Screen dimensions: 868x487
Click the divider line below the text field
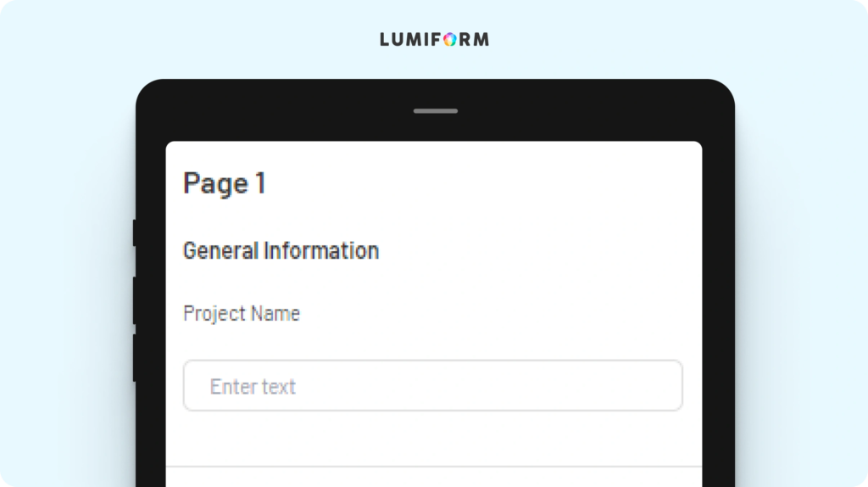click(434, 467)
